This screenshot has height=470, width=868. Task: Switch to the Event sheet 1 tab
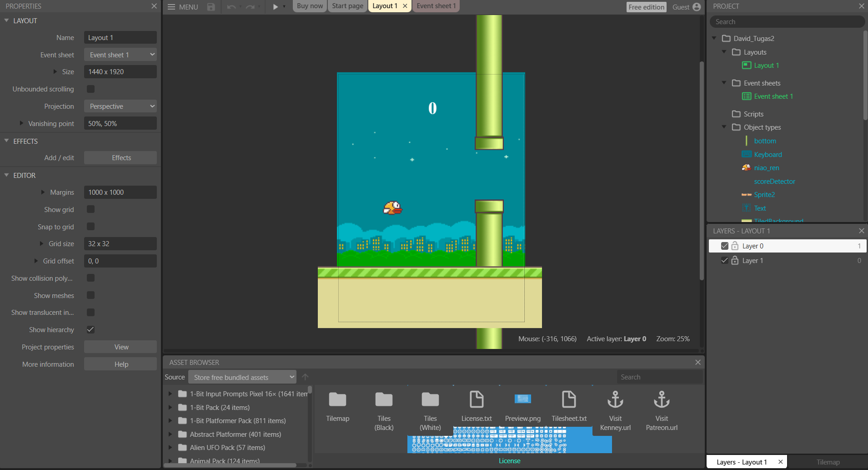tap(435, 6)
